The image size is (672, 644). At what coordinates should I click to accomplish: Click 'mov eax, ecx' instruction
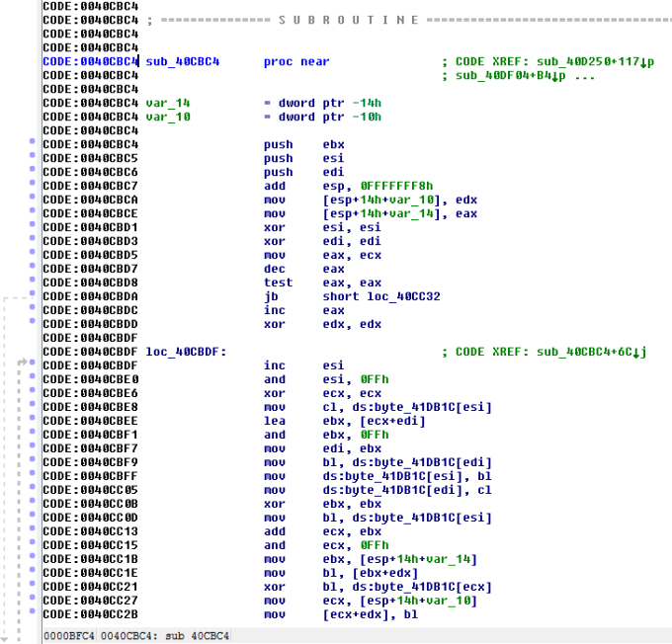[322, 255]
